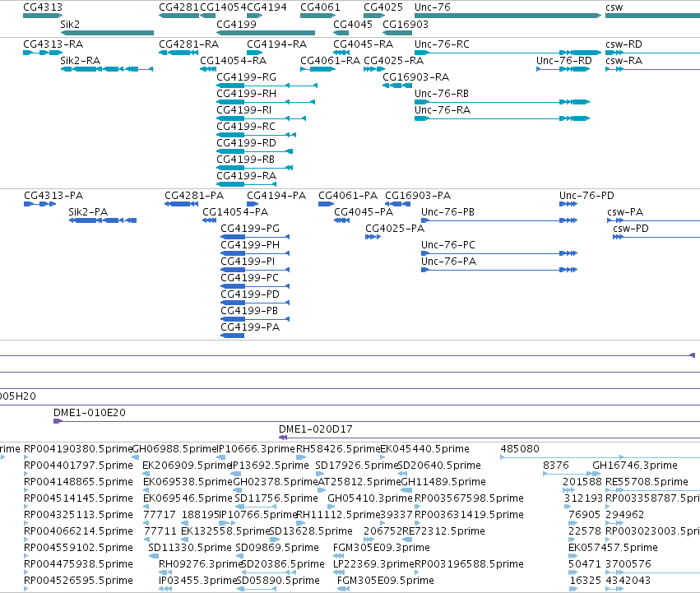Select transcript Unc-76-RA
The image size is (700, 593).
(x=503, y=118)
